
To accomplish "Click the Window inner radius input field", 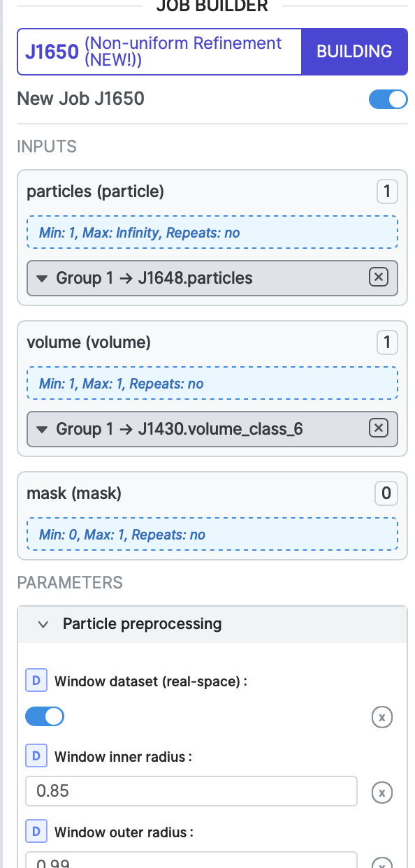I will 191,791.
